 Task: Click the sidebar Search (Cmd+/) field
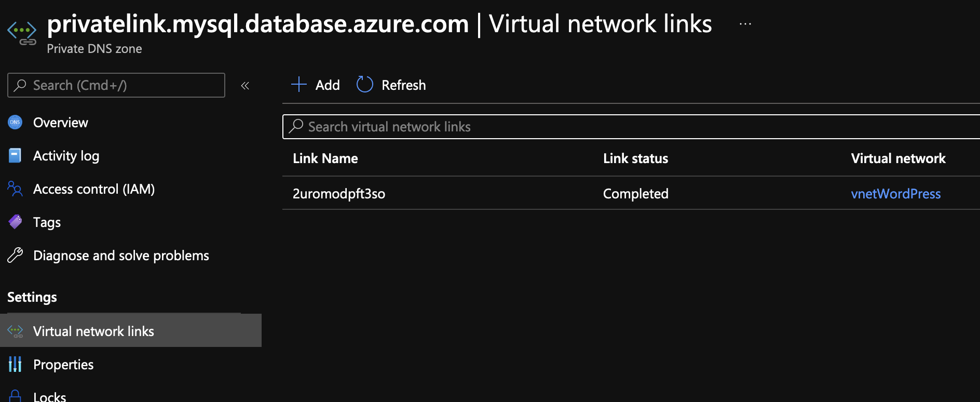tap(116, 85)
